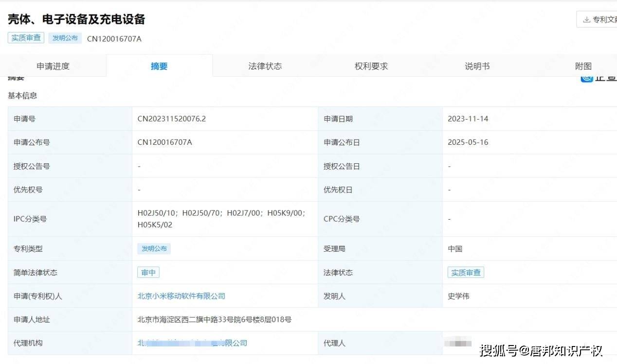
Task: Click the 发明人 label cell
Action: point(381,296)
